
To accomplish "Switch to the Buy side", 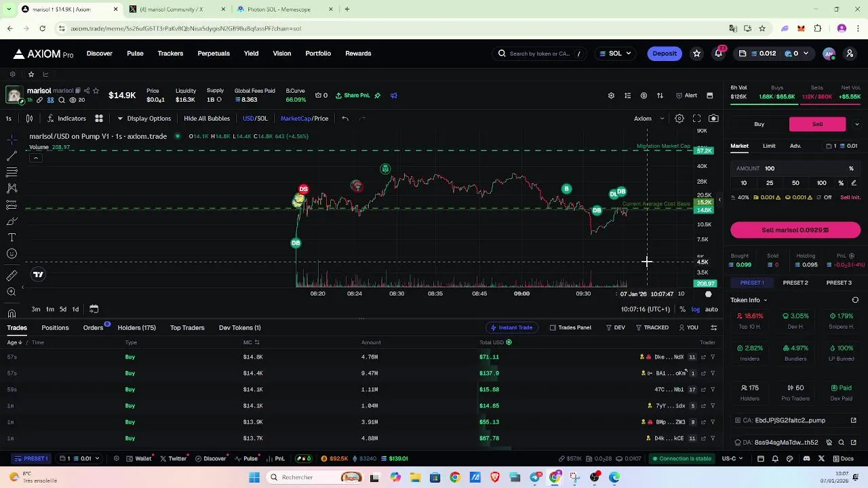I will point(759,125).
